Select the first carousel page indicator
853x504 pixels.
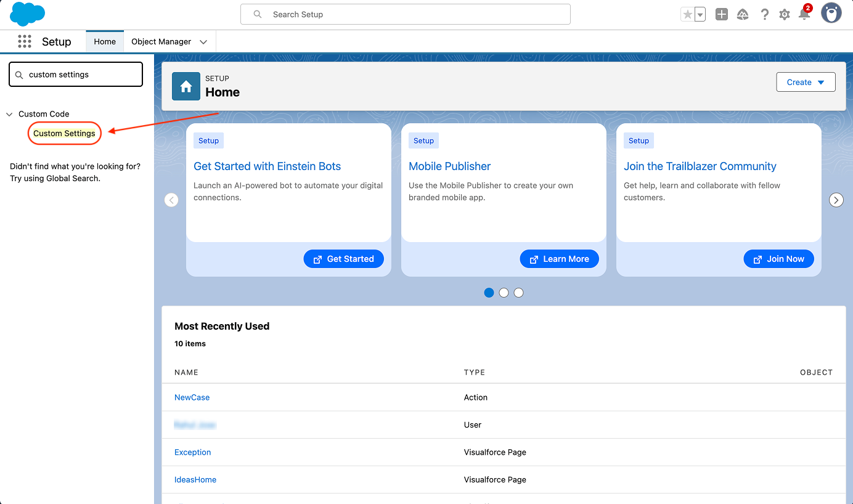(489, 293)
